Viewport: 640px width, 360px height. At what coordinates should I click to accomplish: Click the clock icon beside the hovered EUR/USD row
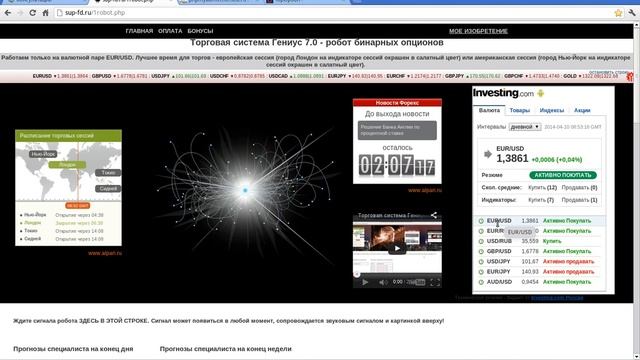[481, 221]
